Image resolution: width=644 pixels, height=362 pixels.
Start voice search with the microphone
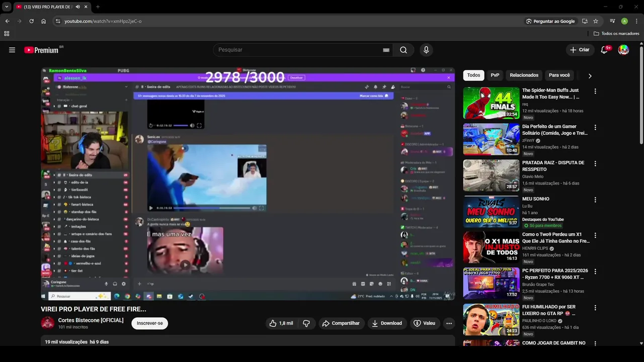(x=426, y=50)
